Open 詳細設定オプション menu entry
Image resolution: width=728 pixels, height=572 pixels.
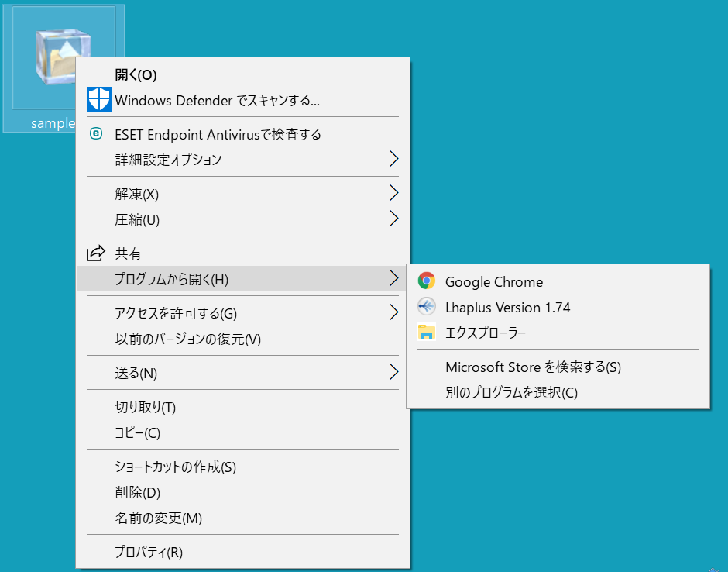(242, 160)
